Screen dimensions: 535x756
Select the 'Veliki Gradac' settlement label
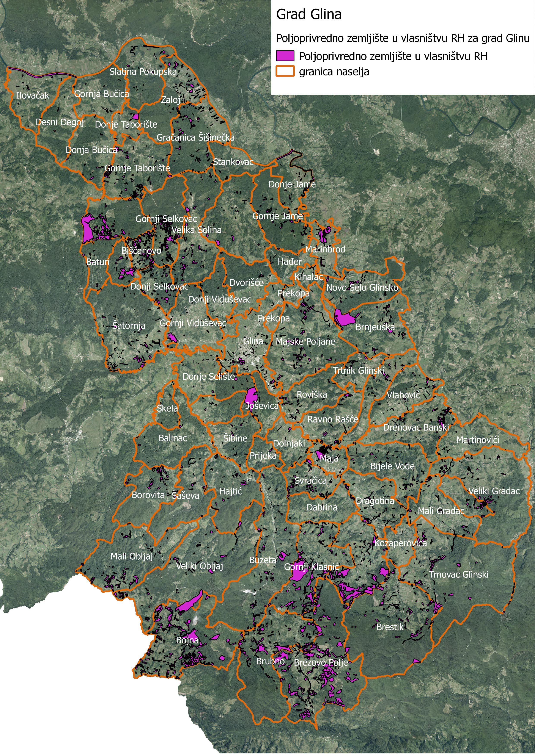[494, 491]
